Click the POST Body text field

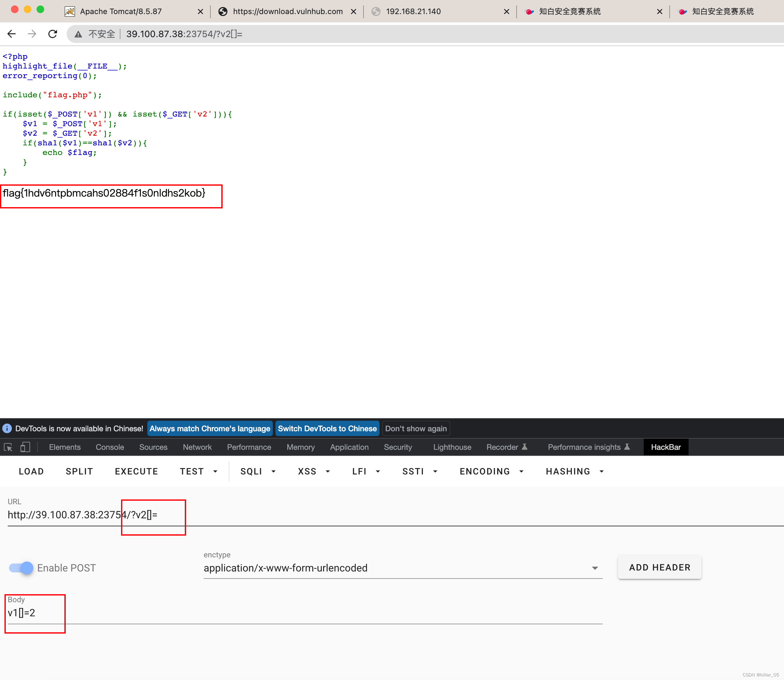pos(304,613)
